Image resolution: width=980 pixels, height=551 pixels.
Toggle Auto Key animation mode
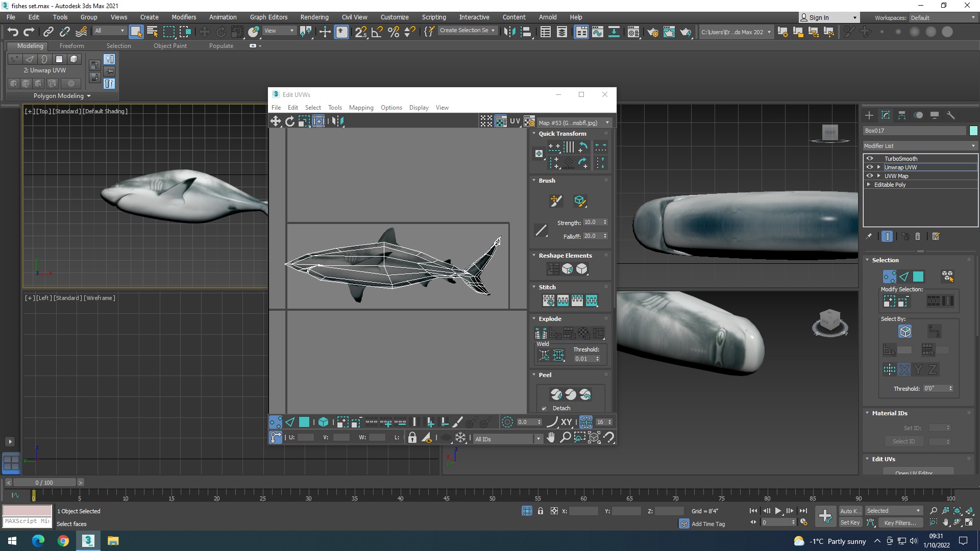click(x=850, y=511)
